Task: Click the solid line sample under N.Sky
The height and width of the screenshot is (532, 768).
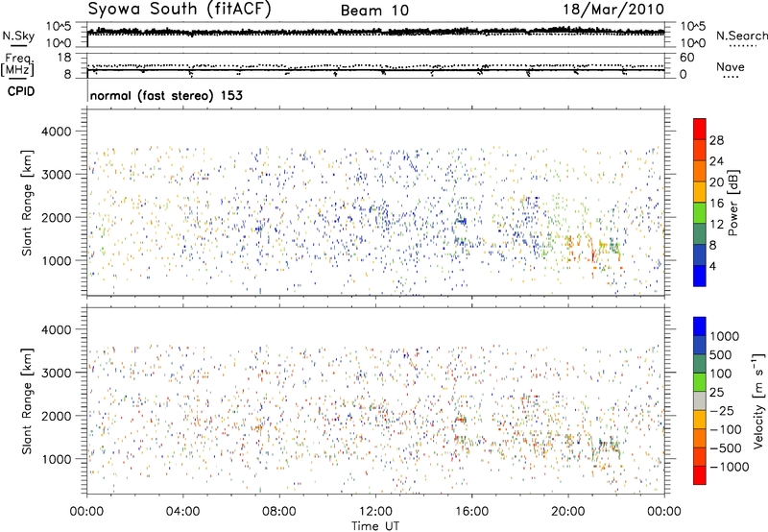Action: [x=18, y=45]
